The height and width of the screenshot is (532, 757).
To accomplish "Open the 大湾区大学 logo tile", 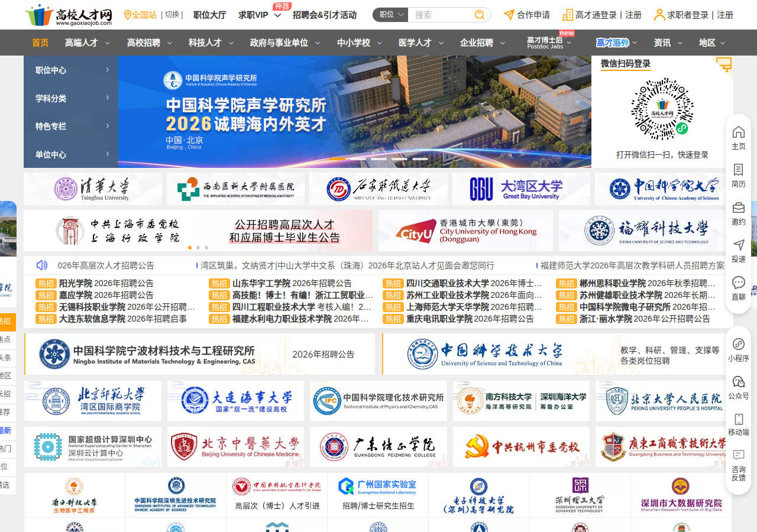I will pyautogui.click(x=521, y=189).
